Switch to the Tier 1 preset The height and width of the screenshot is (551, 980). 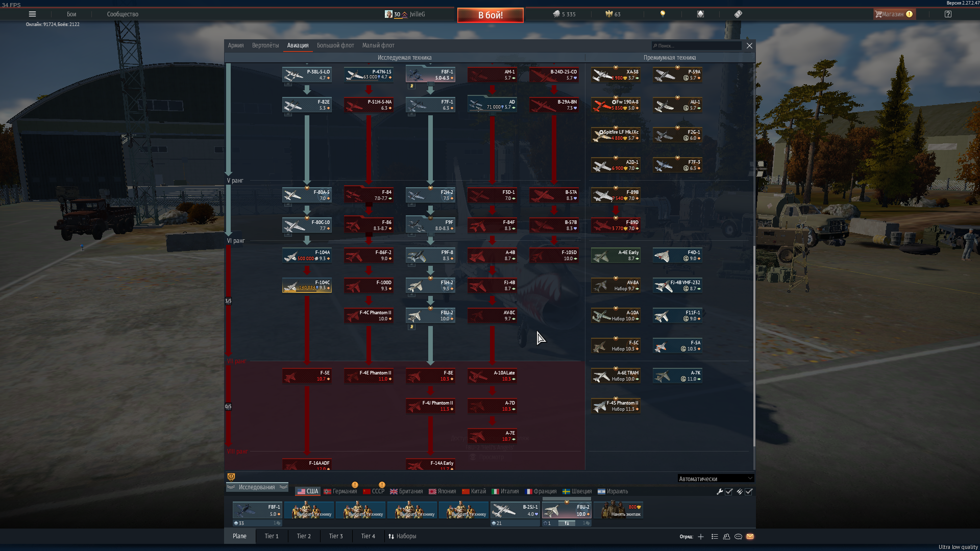272,536
